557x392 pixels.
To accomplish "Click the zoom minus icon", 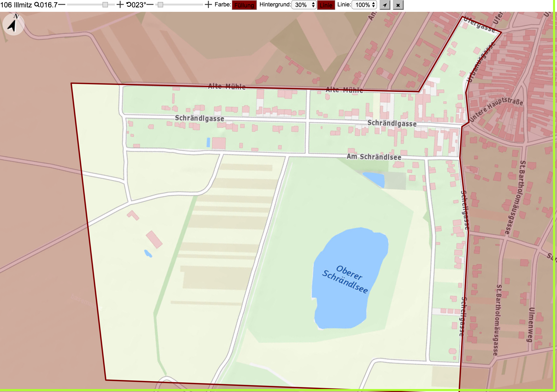I will point(62,5).
